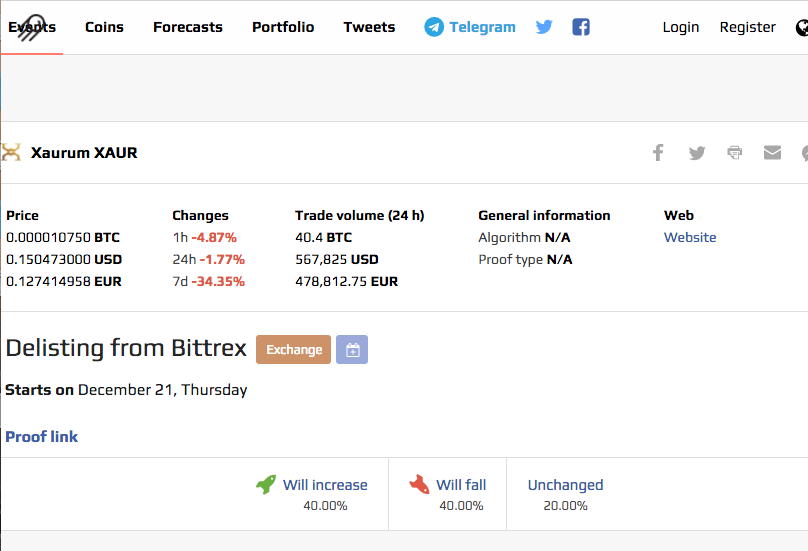Click the 567,825 USD trade volume
808x551 pixels.
pyautogui.click(x=337, y=260)
